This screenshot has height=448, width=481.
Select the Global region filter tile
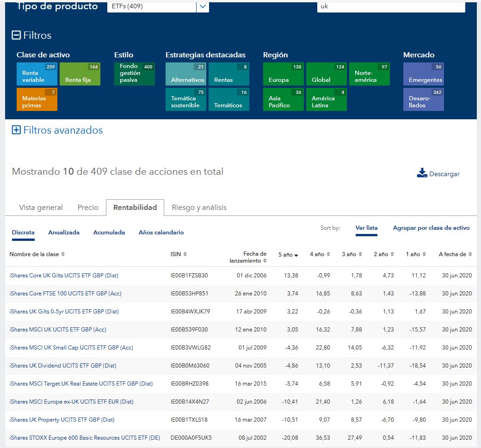[327, 74]
